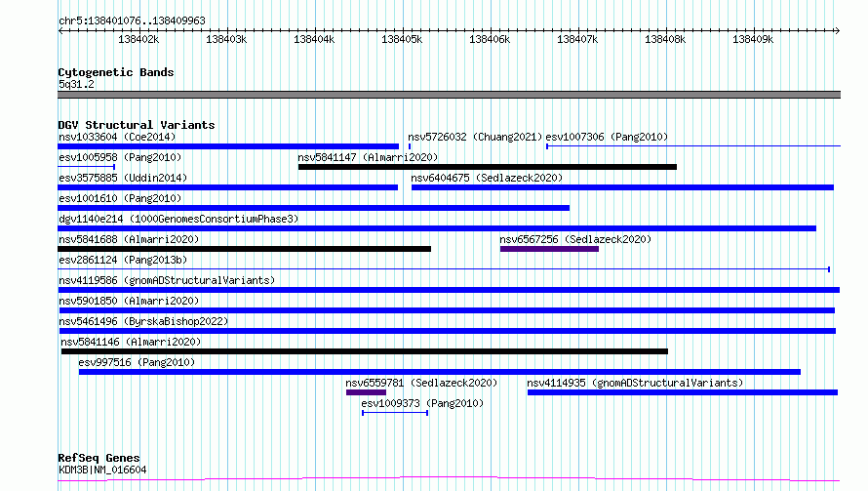The image size is (868, 491).
Task: Click the ruler's right end arrow
Action: pos(838,30)
